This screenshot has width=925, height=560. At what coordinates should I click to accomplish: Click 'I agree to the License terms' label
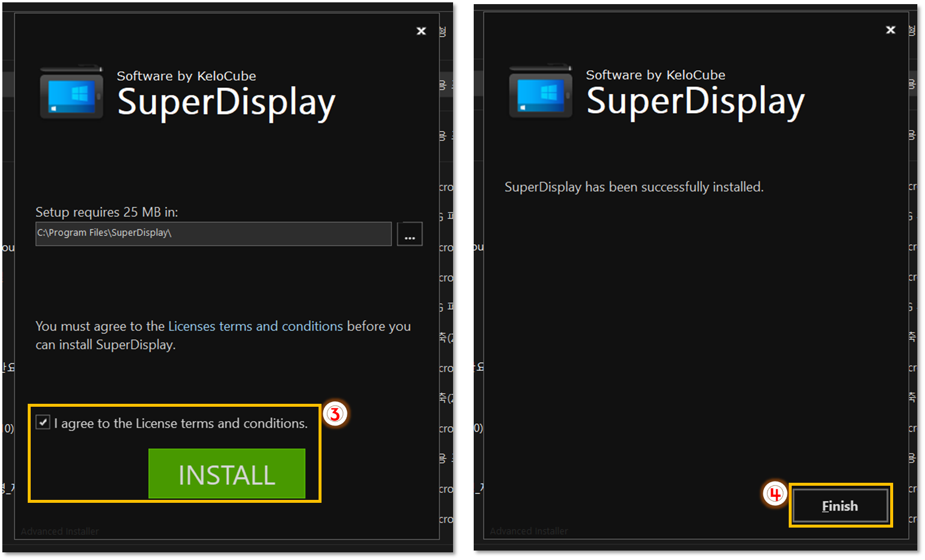click(181, 423)
